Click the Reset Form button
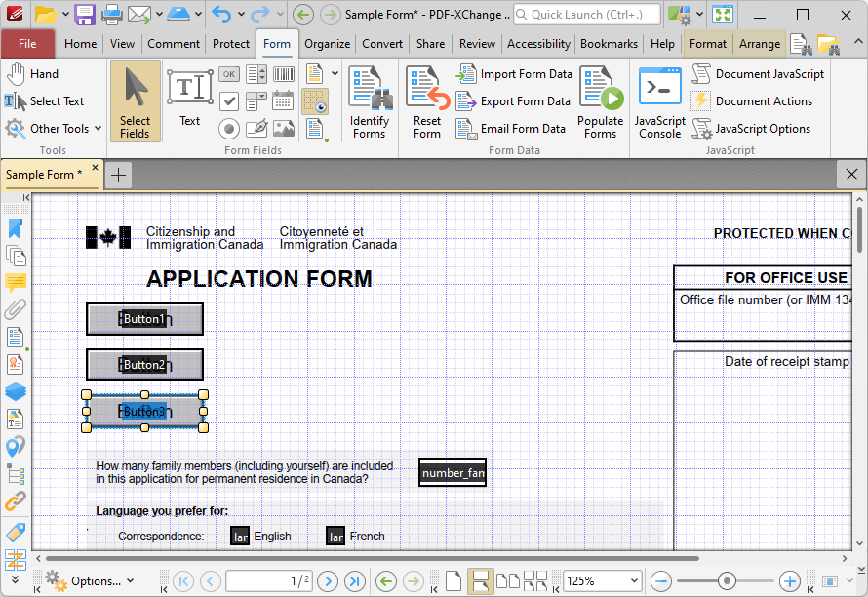Viewport: 868px width, 597px height. [x=427, y=102]
